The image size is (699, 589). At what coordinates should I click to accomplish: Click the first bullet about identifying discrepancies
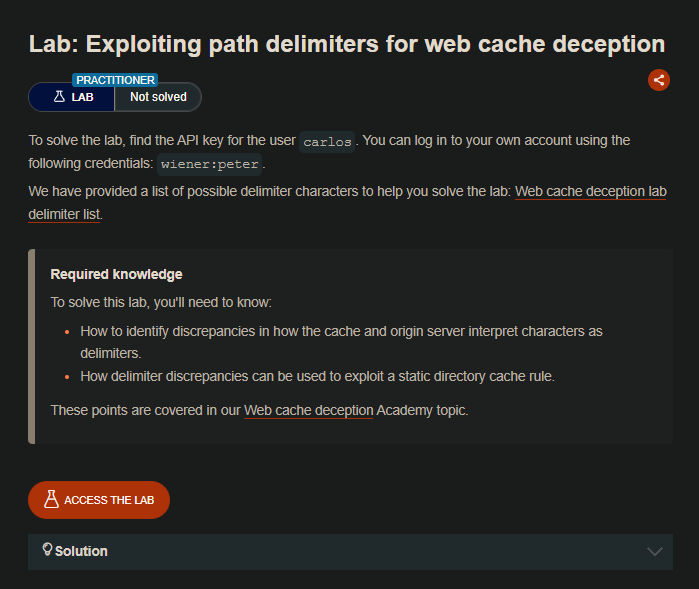tap(340, 331)
